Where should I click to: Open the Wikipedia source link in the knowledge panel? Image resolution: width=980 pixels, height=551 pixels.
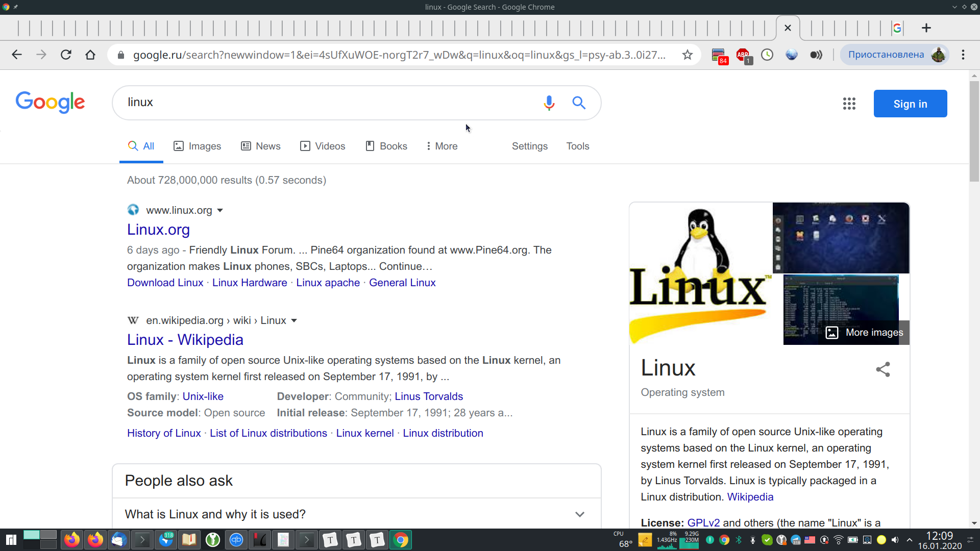tap(750, 497)
